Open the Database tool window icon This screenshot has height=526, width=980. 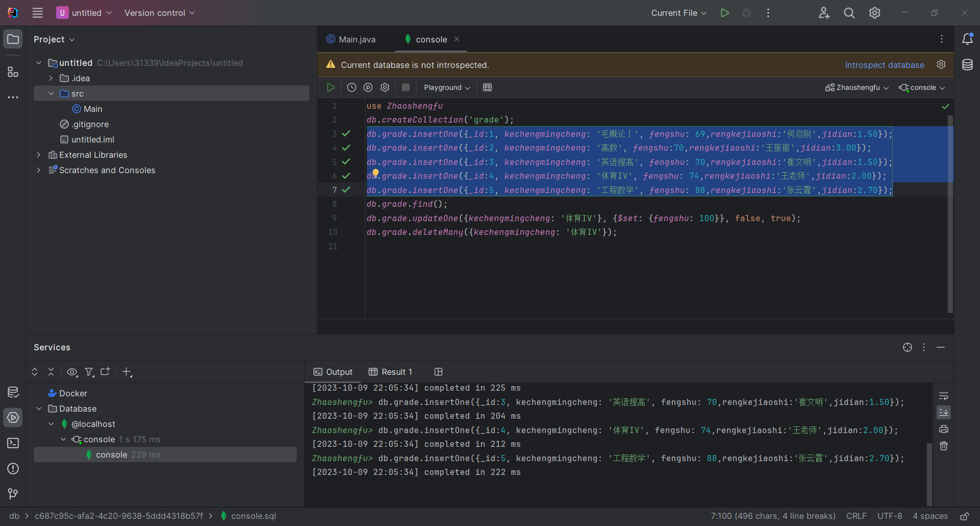[967, 65]
